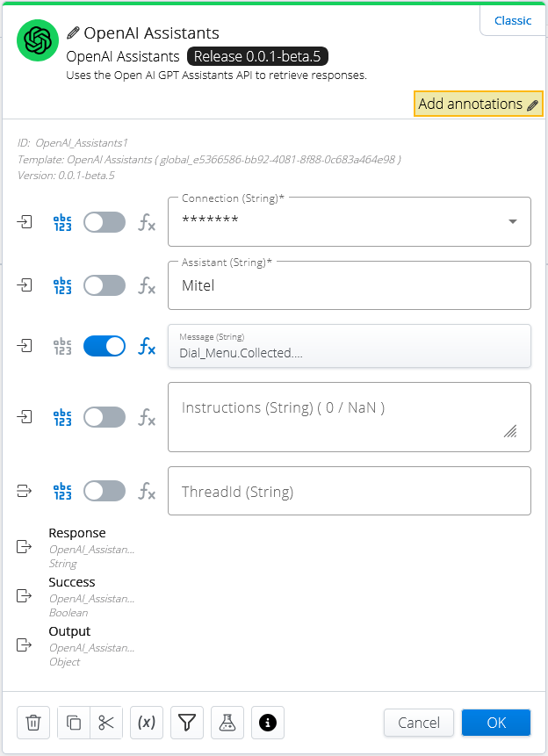Turn on the ThreadId expression toggle

point(105,491)
